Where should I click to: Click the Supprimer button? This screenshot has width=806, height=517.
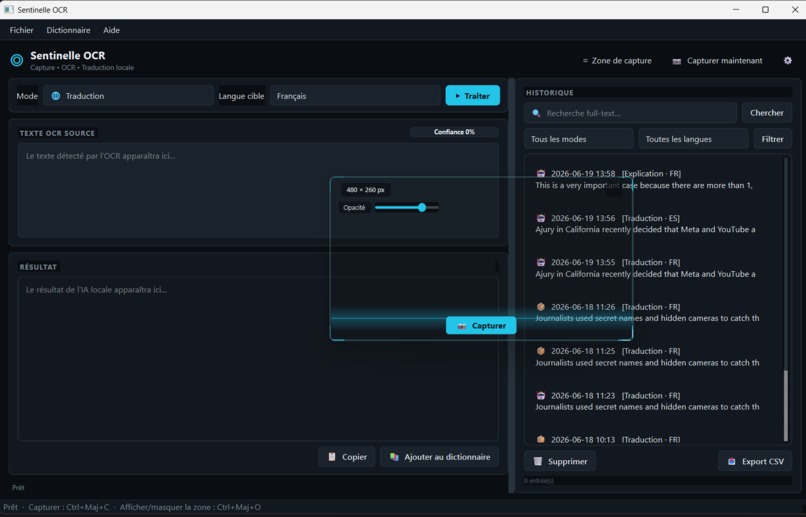pyautogui.click(x=560, y=461)
